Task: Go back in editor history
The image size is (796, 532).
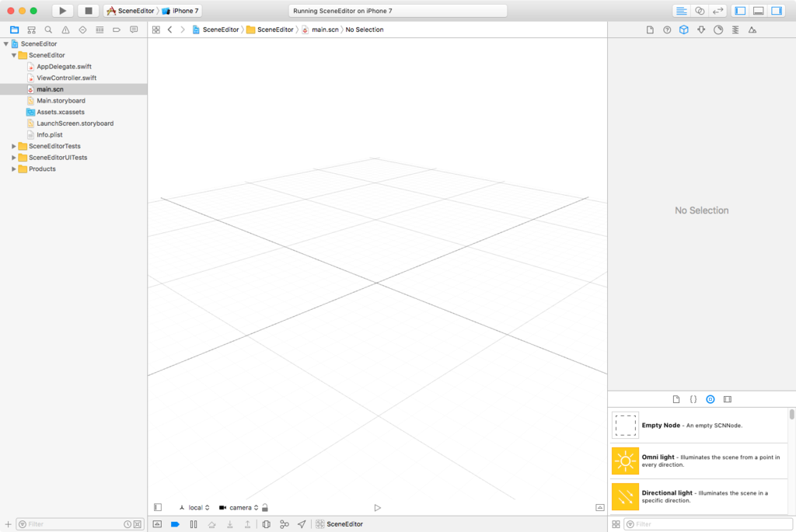Action: pos(169,30)
